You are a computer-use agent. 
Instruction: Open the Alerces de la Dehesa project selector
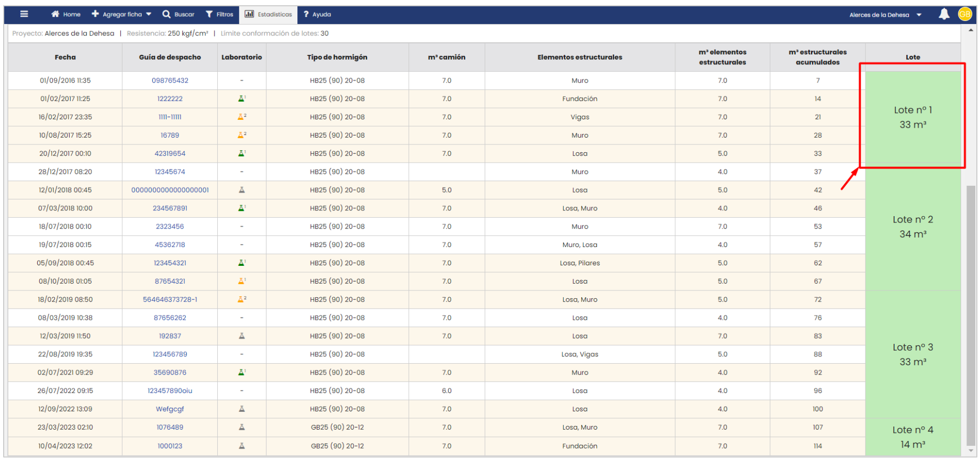pyautogui.click(x=885, y=15)
